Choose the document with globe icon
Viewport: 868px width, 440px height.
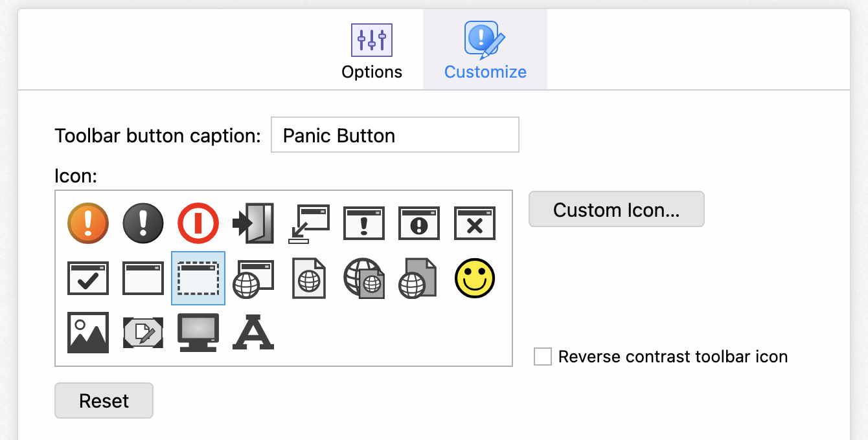click(309, 278)
